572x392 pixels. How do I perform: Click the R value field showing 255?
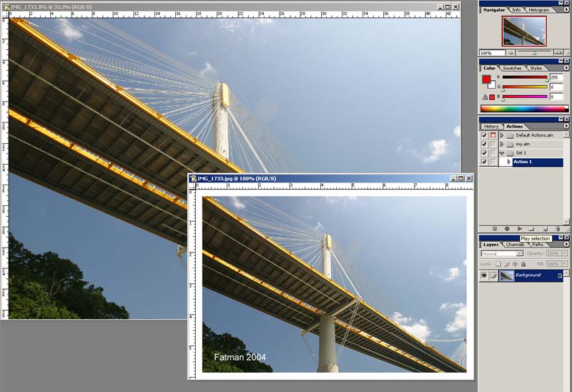pos(556,77)
